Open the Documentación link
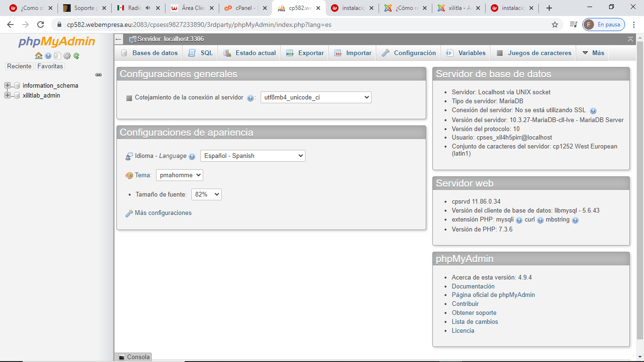This screenshot has width=644, height=362. click(x=473, y=286)
